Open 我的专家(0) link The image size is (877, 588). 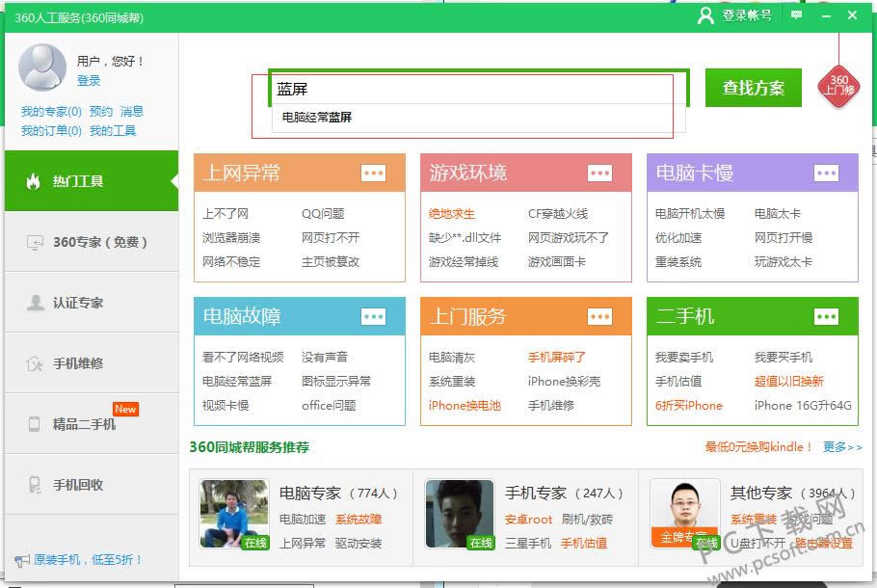tap(51, 111)
